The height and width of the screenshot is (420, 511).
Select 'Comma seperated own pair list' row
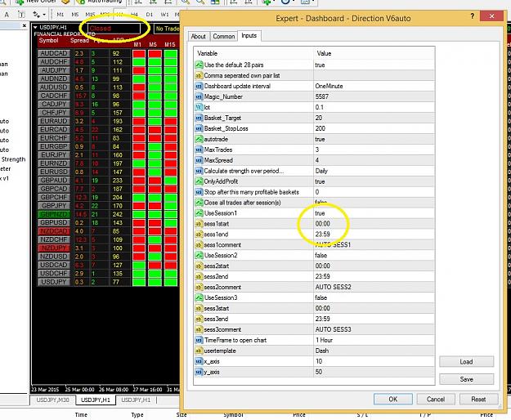tap(314, 75)
